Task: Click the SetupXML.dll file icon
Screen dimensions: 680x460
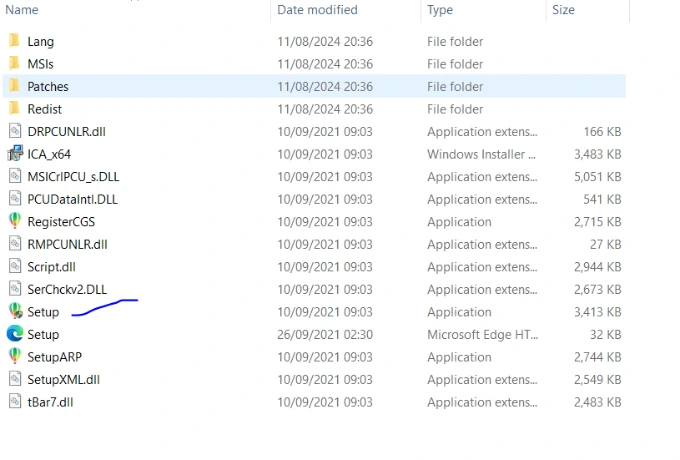Action: click(15, 379)
